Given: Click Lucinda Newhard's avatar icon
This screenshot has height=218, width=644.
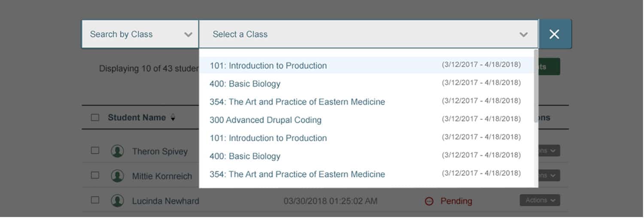Looking at the screenshot, I should tap(117, 200).
